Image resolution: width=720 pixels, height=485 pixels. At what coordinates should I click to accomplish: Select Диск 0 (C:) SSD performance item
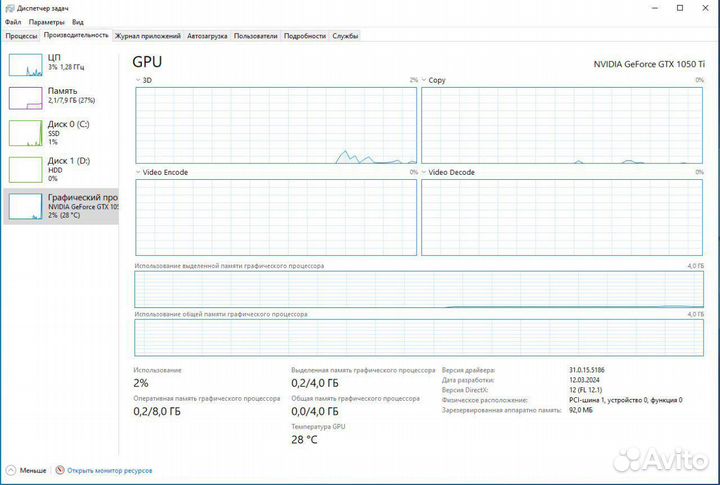pos(61,133)
